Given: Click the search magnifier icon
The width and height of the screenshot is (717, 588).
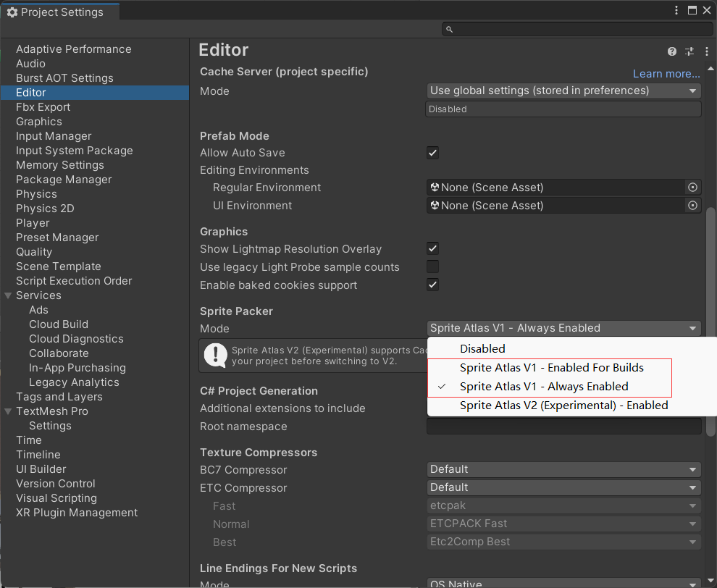Looking at the screenshot, I should pos(449,29).
